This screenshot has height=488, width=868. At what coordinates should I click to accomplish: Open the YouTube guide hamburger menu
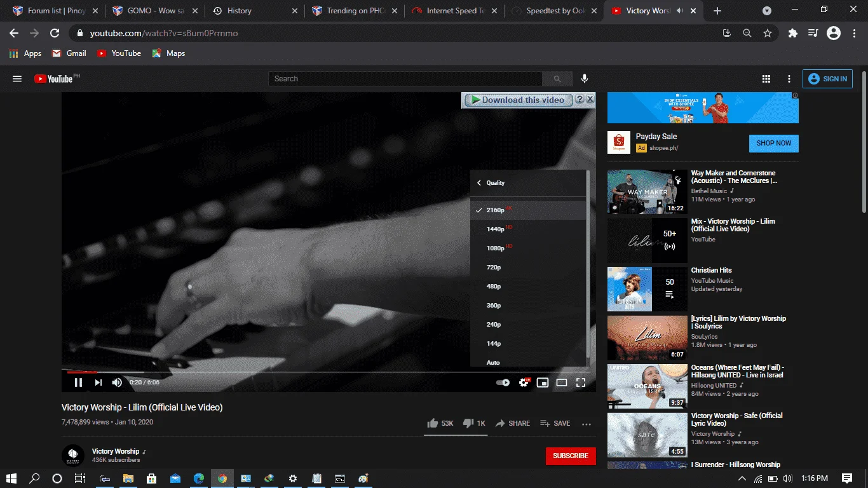(x=17, y=79)
